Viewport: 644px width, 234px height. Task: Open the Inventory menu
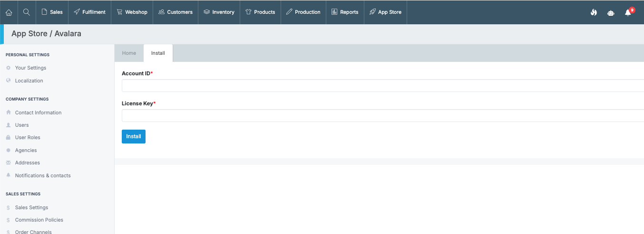pos(219,12)
